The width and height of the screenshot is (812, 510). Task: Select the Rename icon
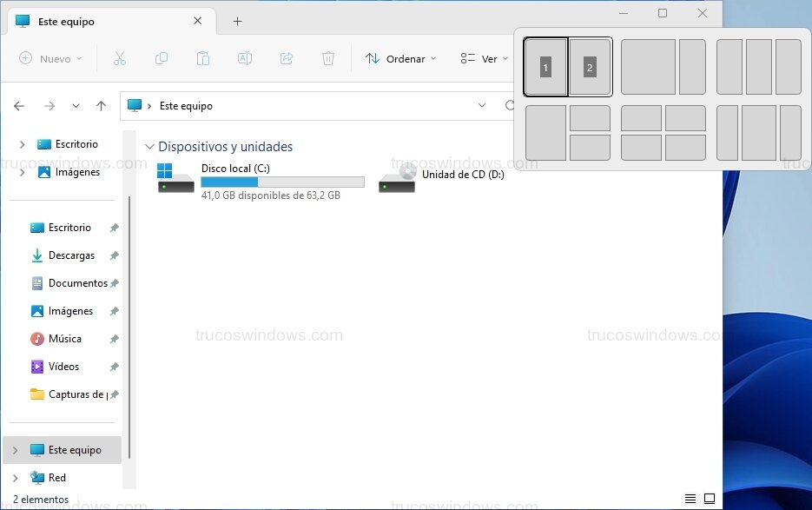(244, 58)
